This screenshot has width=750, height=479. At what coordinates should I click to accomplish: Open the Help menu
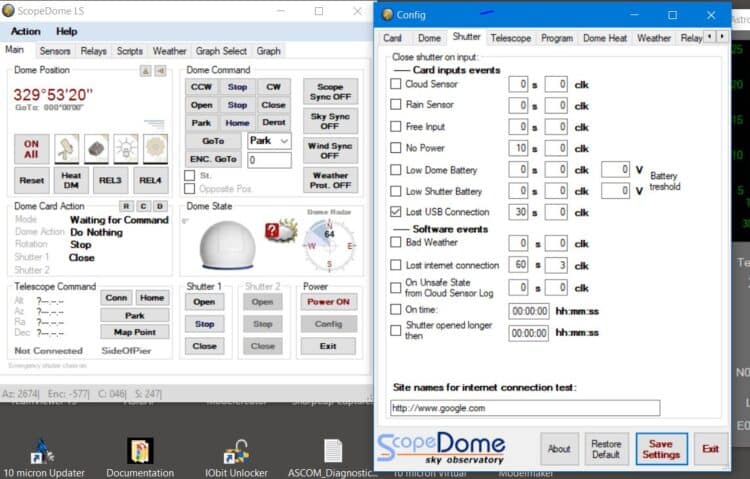66,31
